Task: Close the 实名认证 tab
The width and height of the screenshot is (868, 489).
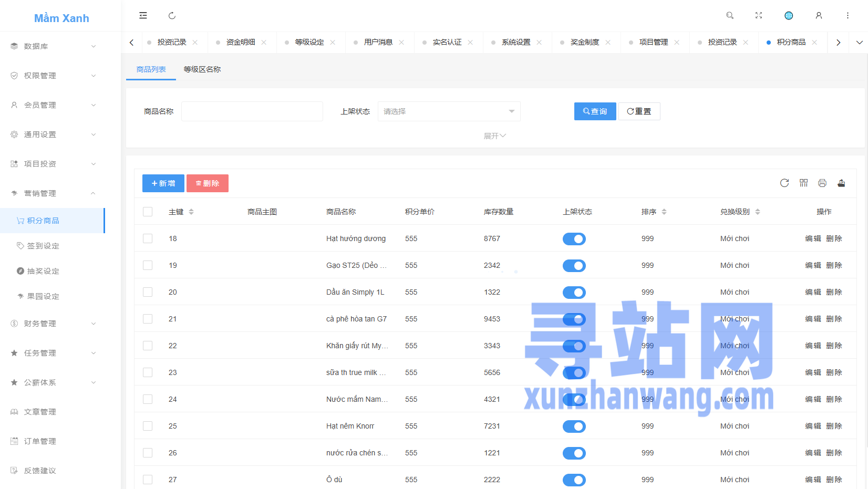Action: point(470,42)
